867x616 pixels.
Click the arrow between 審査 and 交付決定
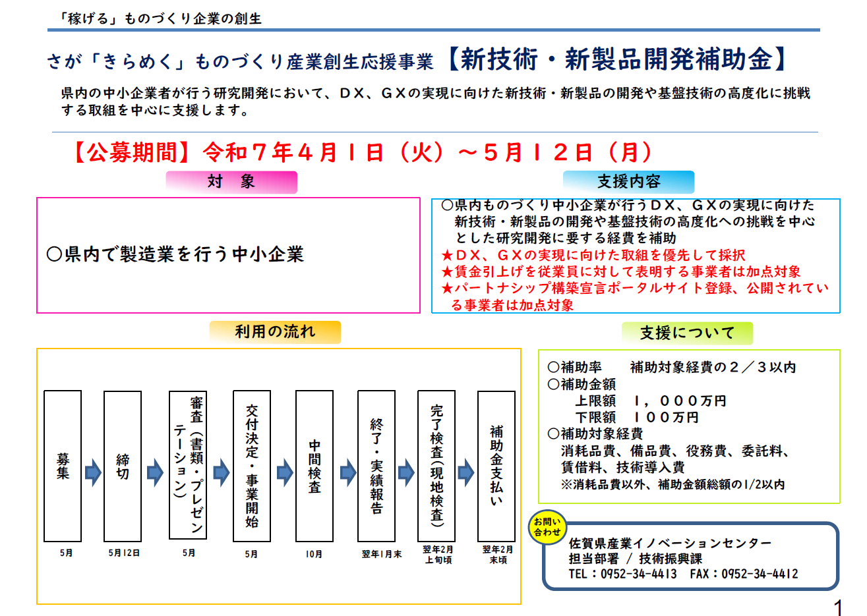coord(220,472)
